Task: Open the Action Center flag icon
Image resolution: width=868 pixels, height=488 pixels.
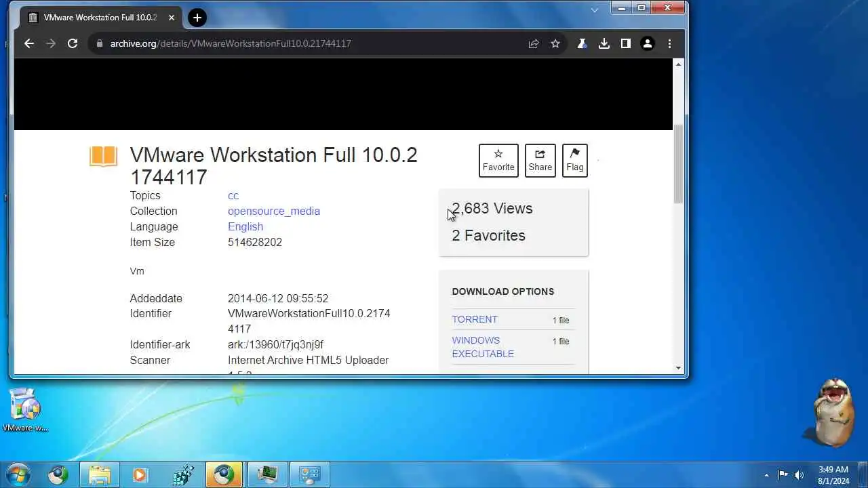Action: pyautogui.click(x=783, y=475)
